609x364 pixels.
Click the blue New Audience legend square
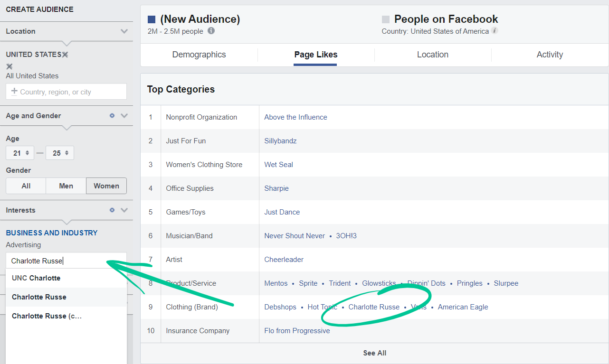pyautogui.click(x=152, y=19)
